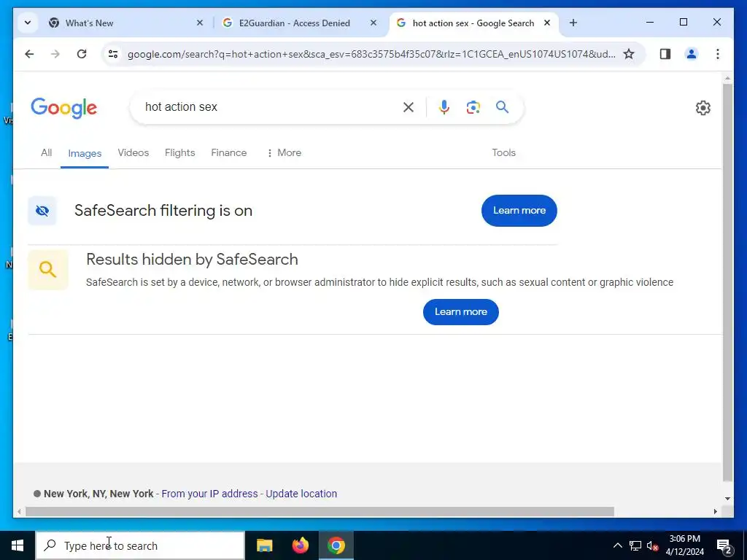Submit search with magnifying glass
The width and height of the screenshot is (747, 560).
pyautogui.click(x=502, y=106)
